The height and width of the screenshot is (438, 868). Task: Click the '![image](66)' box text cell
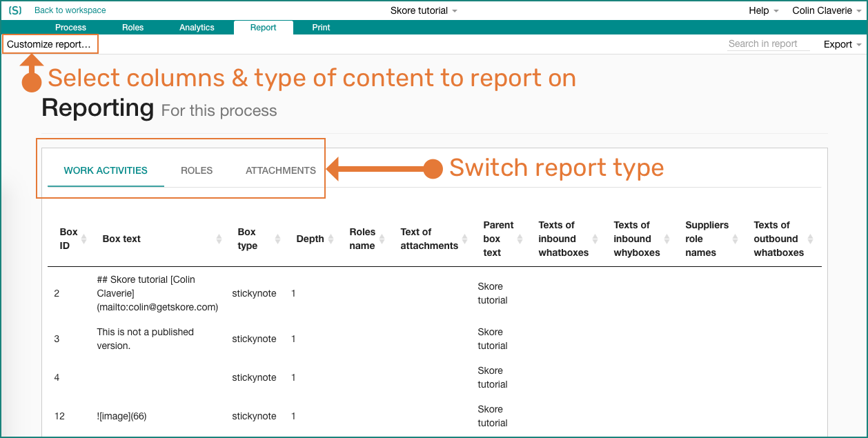122,416
